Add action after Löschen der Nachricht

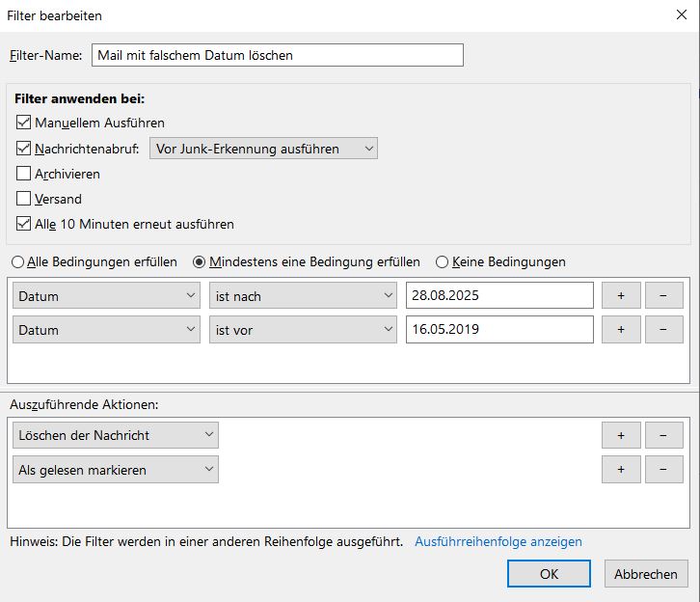(621, 435)
